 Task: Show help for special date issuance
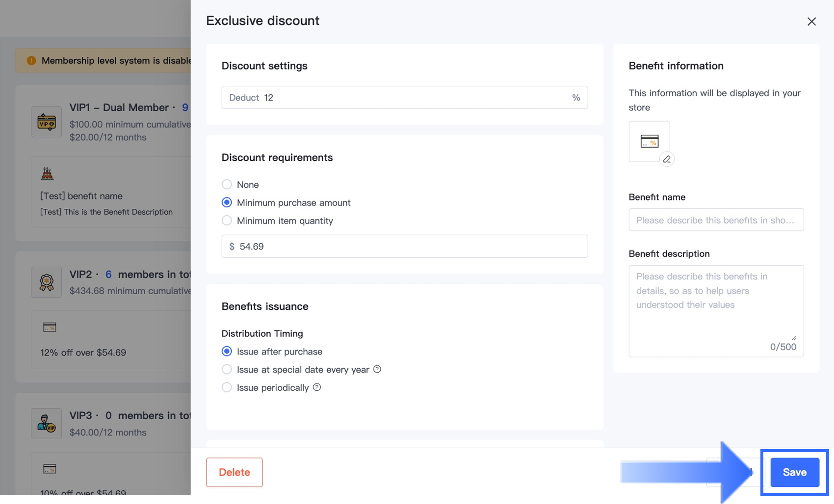pyautogui.click(x=377, y=369)
